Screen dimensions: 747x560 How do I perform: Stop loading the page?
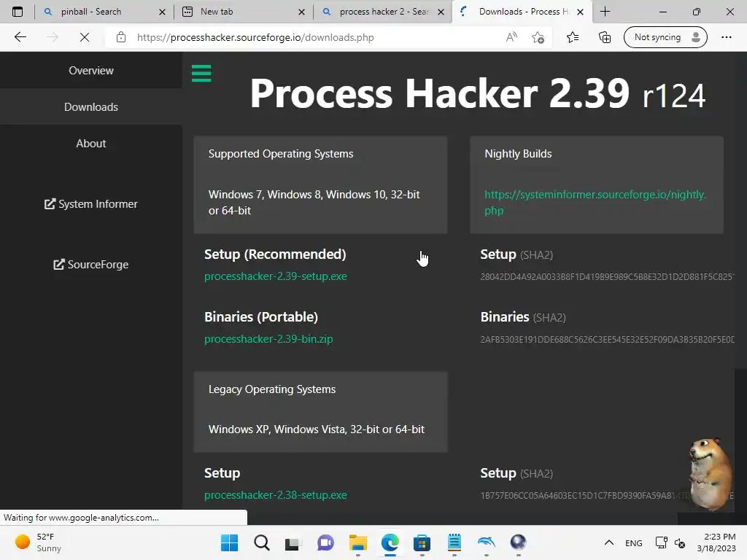pyautogui.click(x=85, y=37)
